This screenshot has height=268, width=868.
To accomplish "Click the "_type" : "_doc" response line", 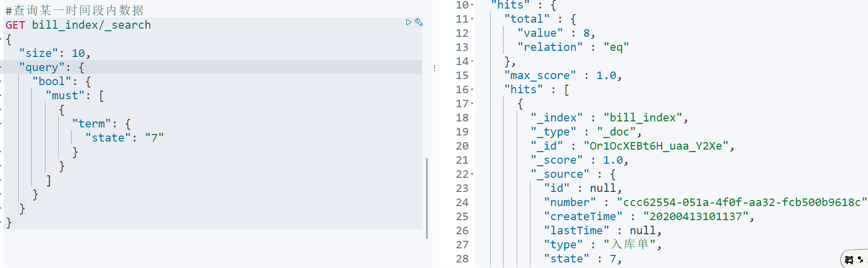I will [x=586, y=132].
